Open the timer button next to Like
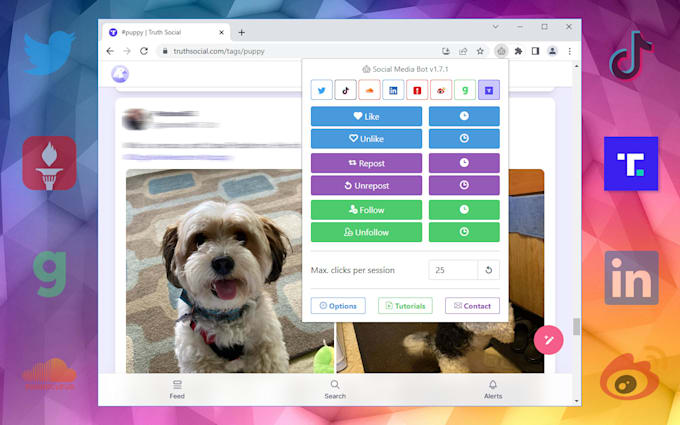The width and height of the screenshot is (680, 425). coord(464,116)
